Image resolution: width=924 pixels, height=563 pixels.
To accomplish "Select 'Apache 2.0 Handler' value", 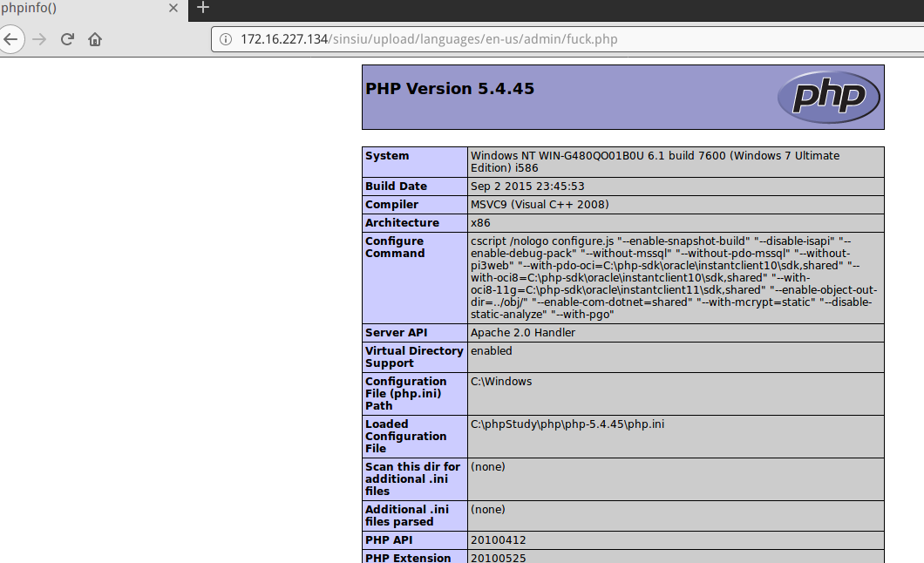I will 523,333.
